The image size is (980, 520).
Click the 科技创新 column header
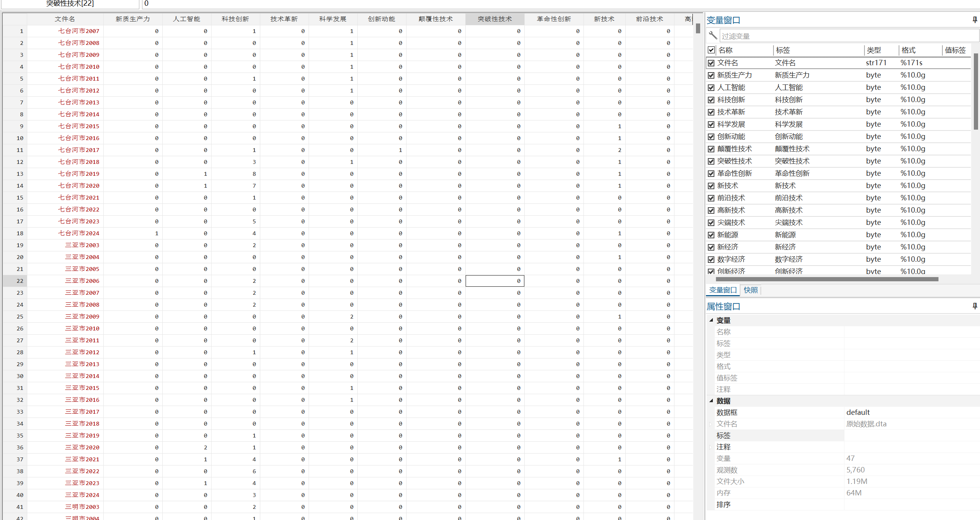[235, 19]
